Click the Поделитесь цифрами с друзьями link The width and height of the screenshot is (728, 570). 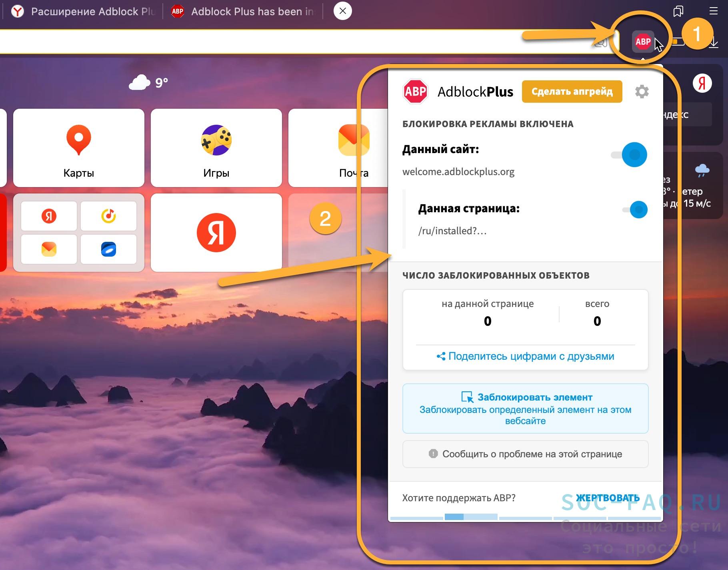coord(525,356)
